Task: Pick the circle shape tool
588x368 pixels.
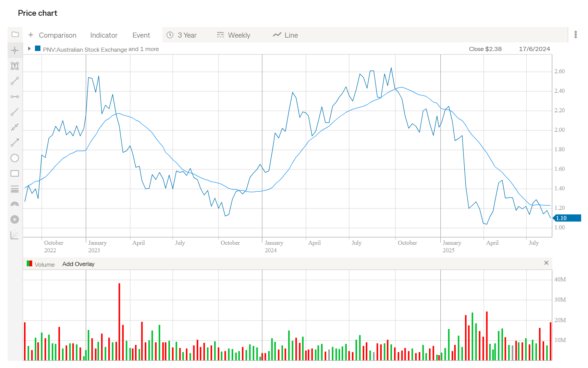Action: [x=15, y=158]
